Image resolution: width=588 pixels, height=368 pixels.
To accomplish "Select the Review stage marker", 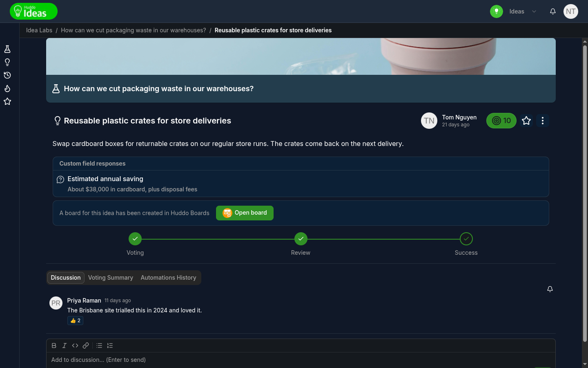I will coord(301,239).
